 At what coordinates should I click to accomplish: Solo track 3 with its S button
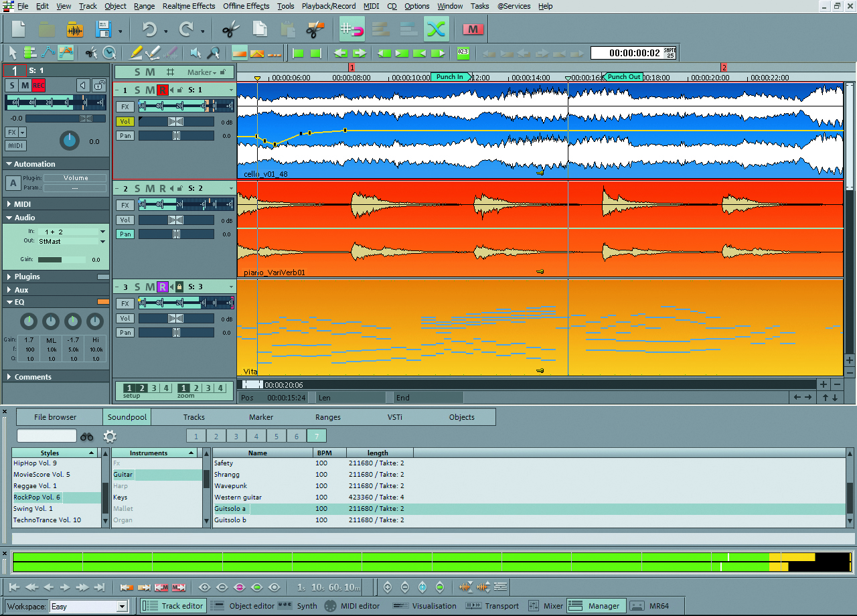[x=137, y=287]
